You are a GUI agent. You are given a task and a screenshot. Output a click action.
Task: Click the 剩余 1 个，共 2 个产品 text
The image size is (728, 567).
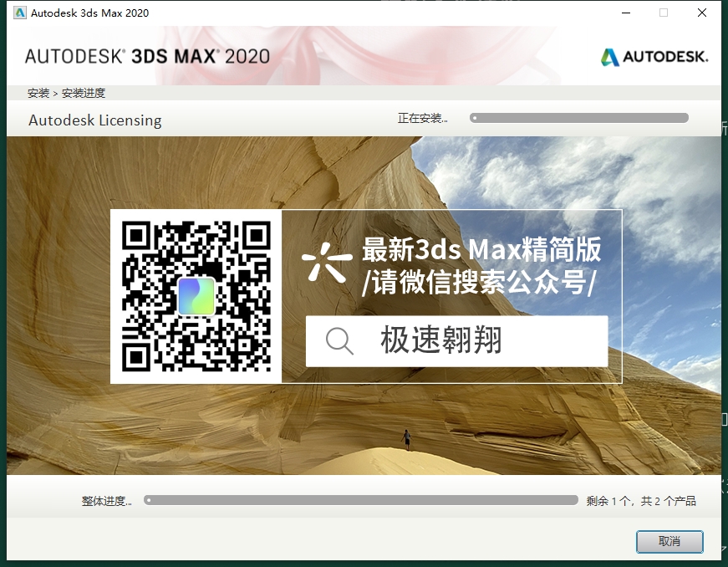(x=641, y=501)
